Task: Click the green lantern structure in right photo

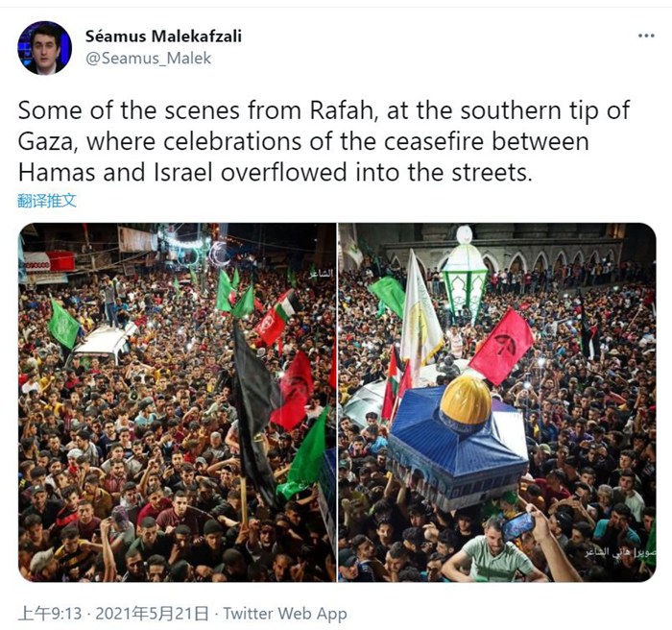Action: (465, 275)
